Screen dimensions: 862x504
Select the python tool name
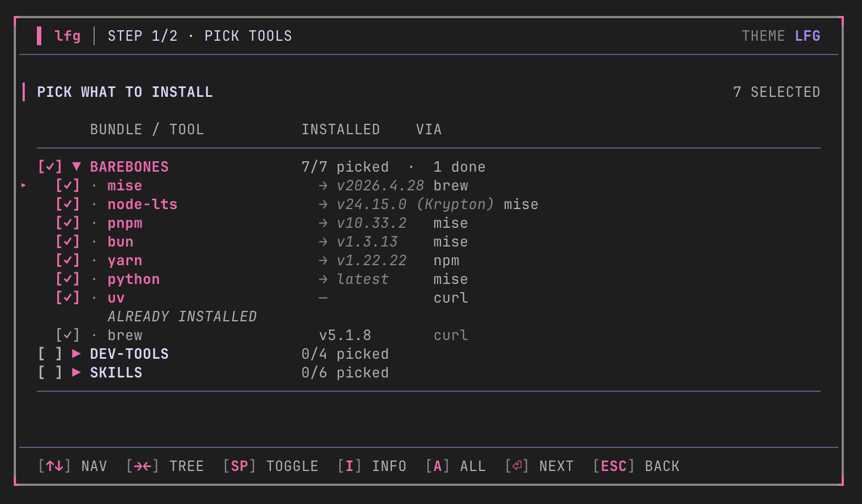click(x=134, y=280)
